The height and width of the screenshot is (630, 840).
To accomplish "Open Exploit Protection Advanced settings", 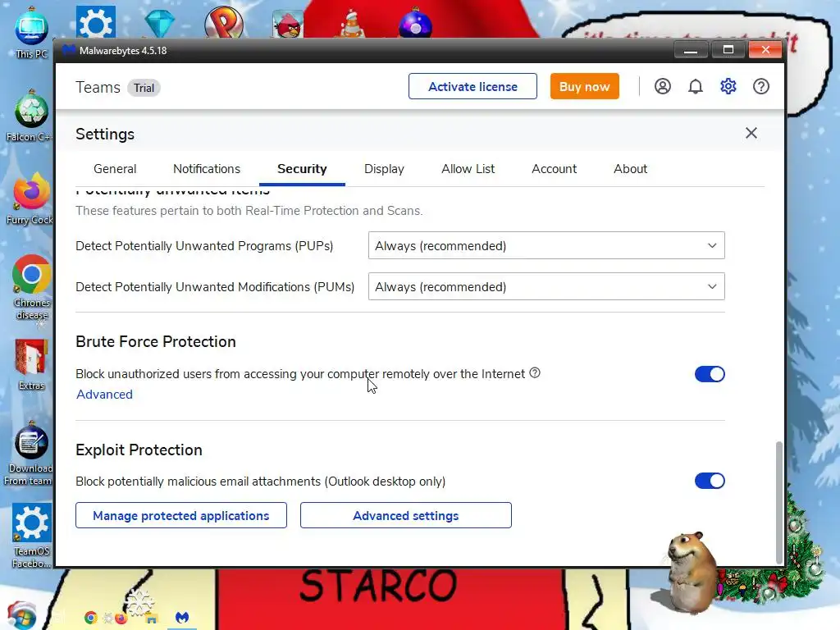I will 405,515.
